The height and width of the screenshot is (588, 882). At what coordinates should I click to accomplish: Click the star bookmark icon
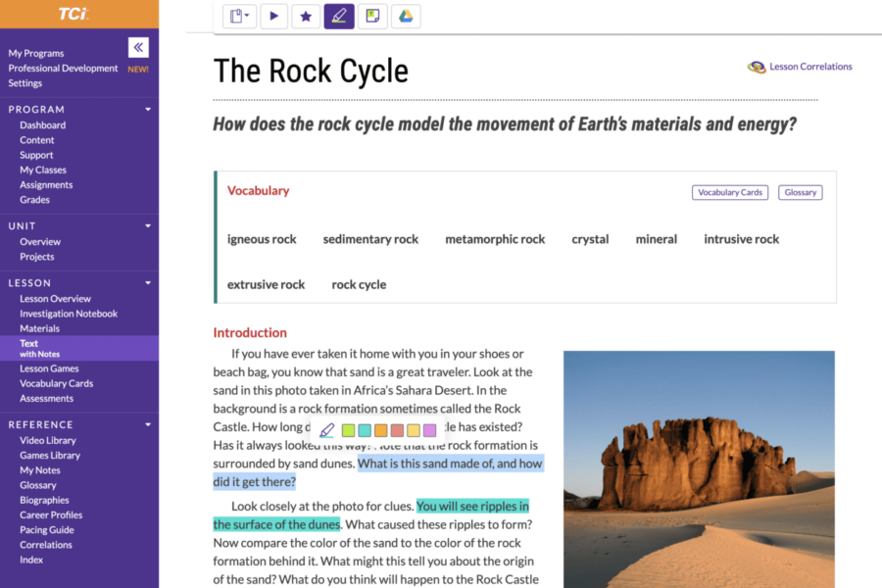point(306,16)
